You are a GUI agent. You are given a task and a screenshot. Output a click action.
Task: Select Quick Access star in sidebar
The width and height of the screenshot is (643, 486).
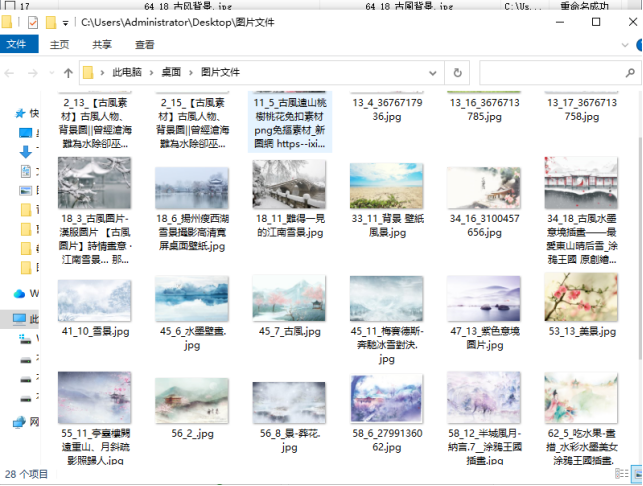point(20,113)
